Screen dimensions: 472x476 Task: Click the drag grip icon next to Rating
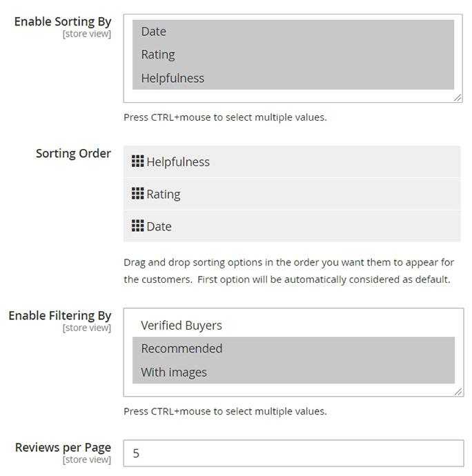137,193
